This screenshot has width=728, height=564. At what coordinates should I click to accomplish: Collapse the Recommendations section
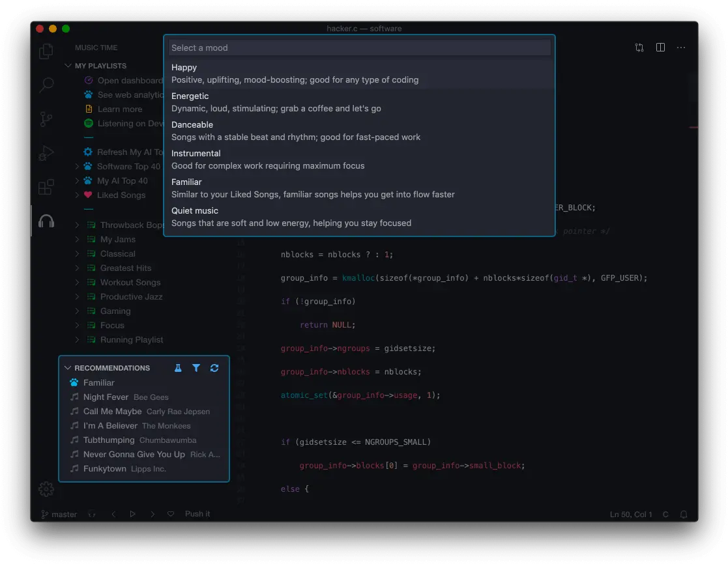pyautogui.click(x=68, y=368)
